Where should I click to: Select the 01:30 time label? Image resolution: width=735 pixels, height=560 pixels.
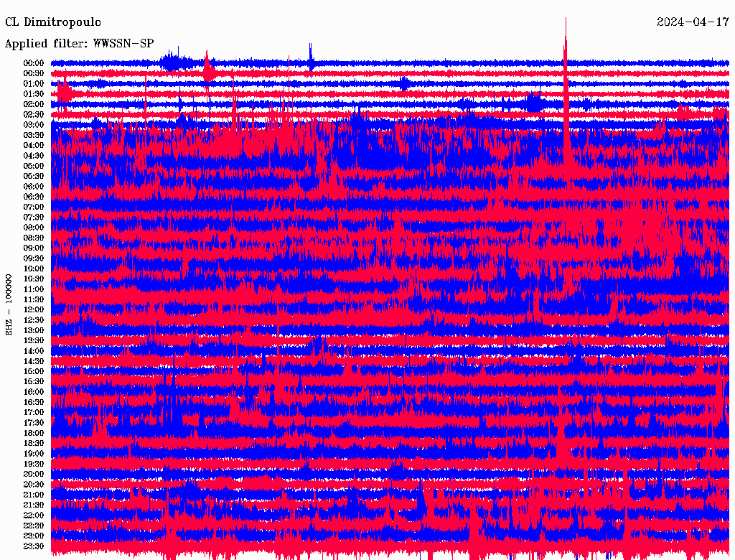point(34,94)
